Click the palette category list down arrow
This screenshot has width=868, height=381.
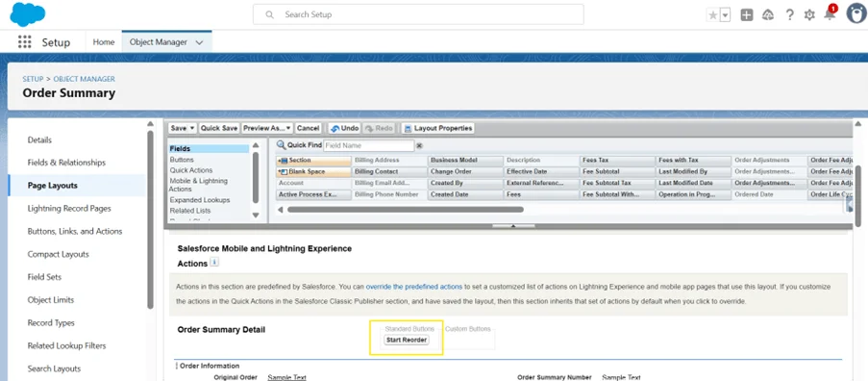[255, 215]
